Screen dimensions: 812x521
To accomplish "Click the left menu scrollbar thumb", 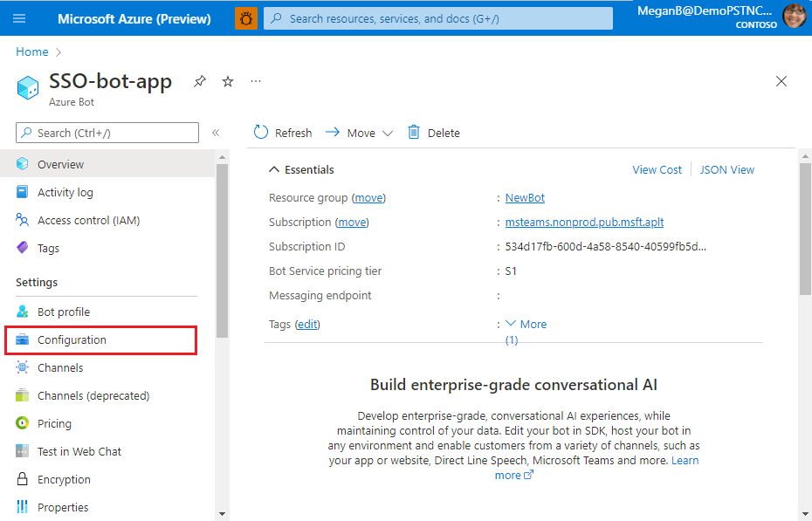I will [x=222, y=251].
